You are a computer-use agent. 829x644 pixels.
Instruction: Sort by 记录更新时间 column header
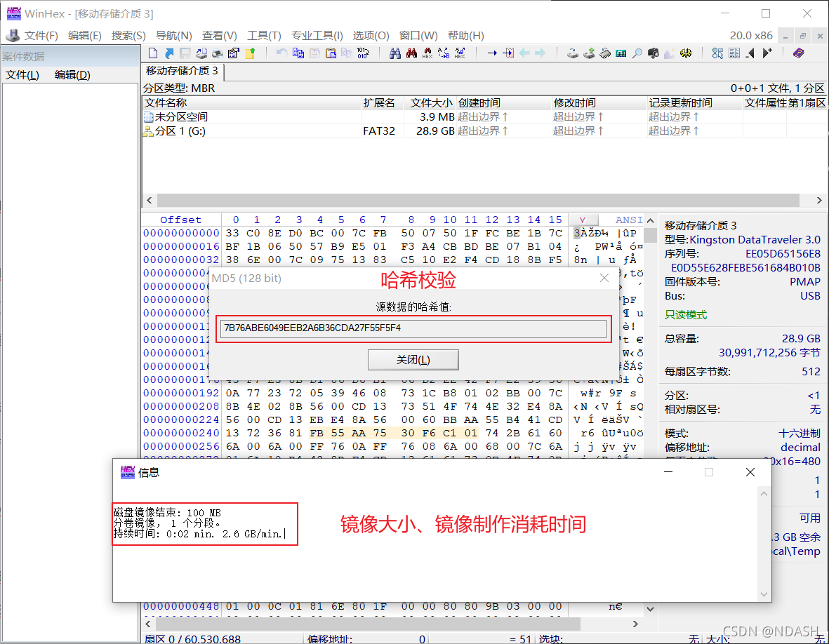(x=695, y=103)
